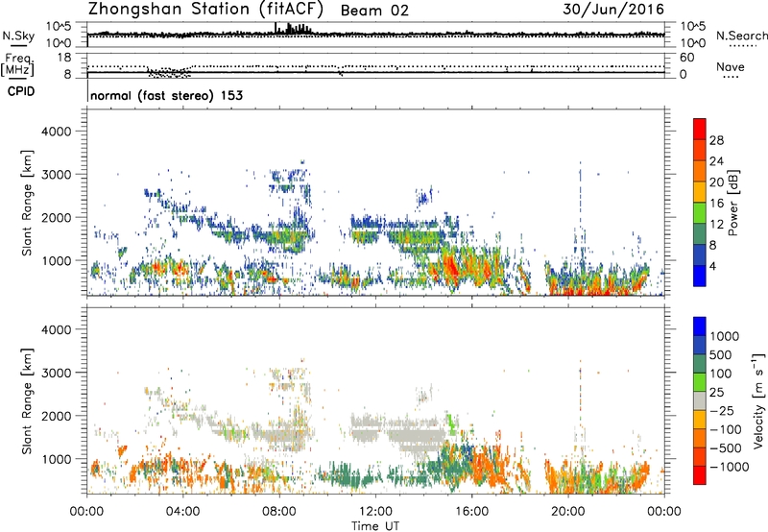The width and height of the screenshot is (768, 532).
Task: Click the '-1000' tick on Velocity colorbar
Action: tap(729, 467)
